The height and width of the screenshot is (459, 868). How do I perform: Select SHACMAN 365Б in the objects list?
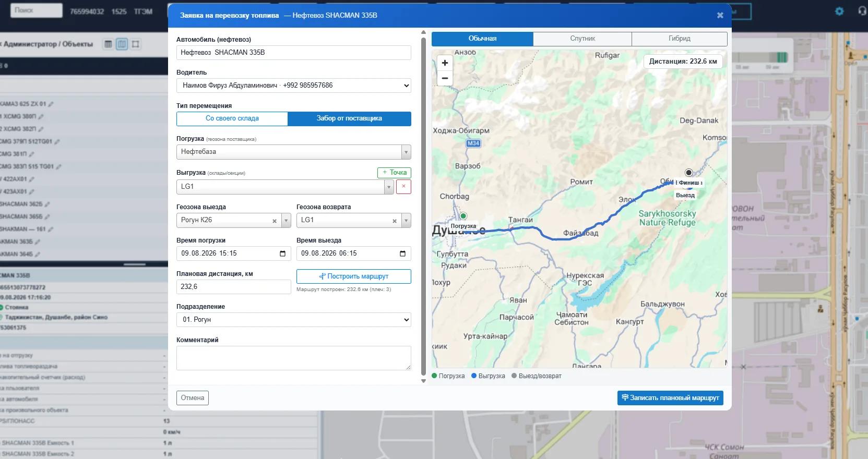point(21,216)
